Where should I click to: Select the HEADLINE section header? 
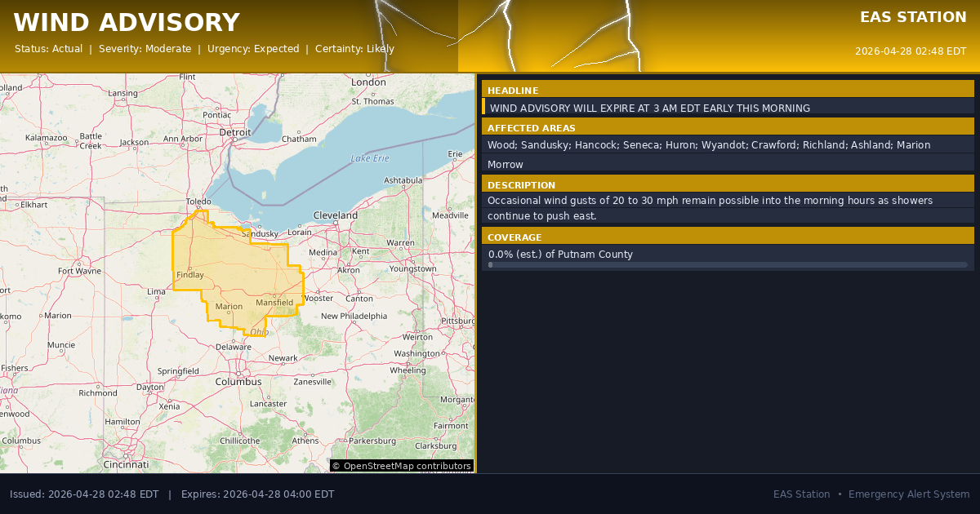tap(513, 91)
